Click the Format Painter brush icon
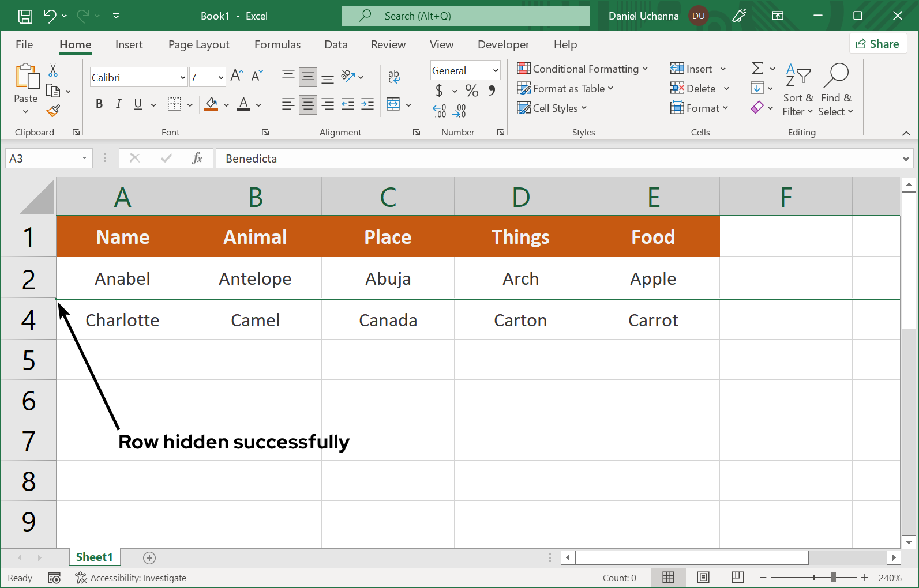The width and height of the screenshot is (919, 588). tap(54, 110)
